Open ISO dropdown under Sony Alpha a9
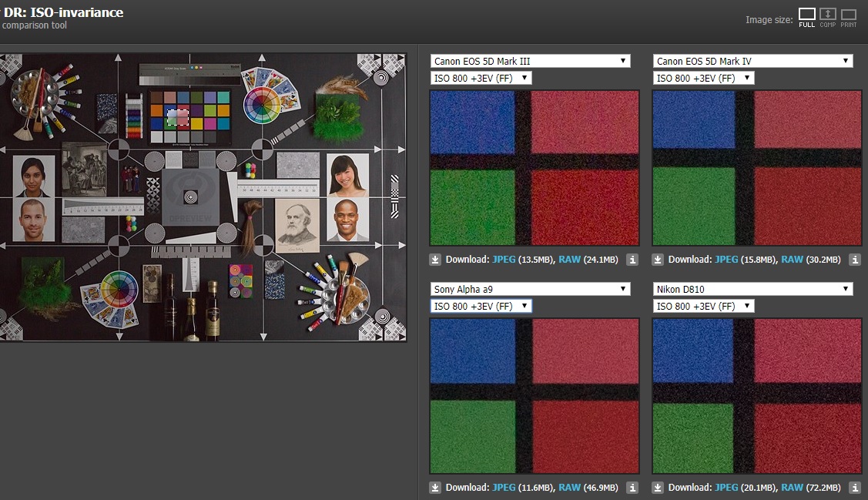This screenshot has width=868, height=500. click(481, 306)
